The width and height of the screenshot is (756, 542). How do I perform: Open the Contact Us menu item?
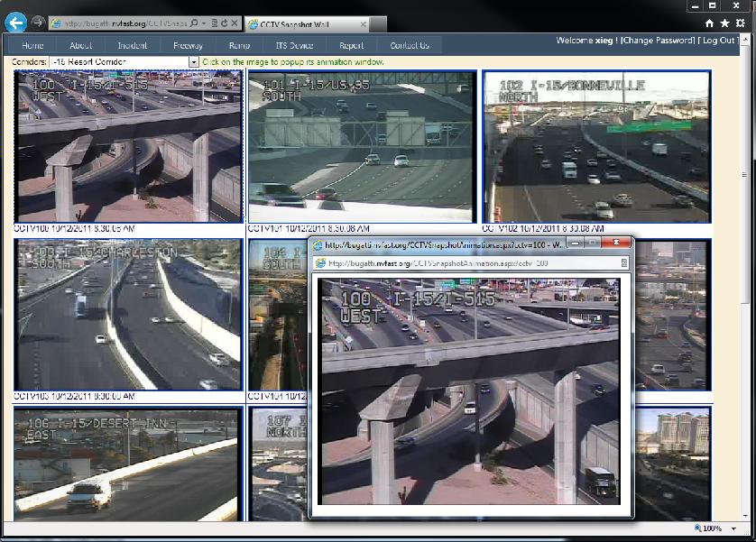click(x=410, y=45)
